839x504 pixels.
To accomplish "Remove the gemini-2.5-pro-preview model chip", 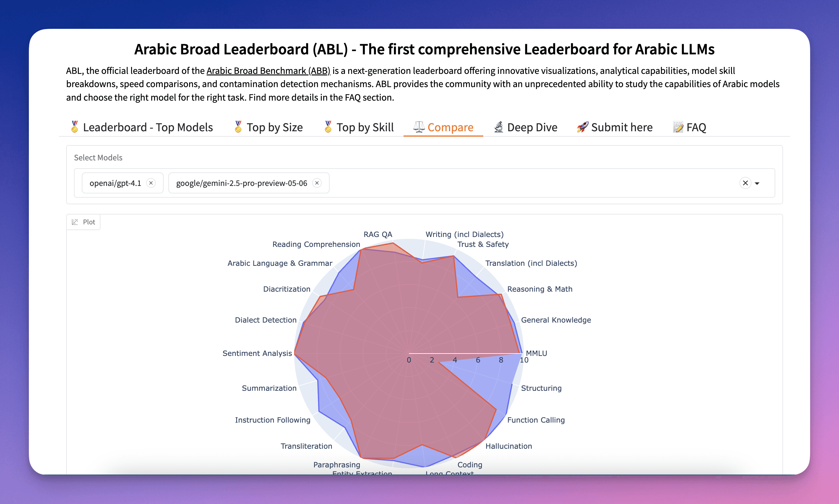I will click(x=317, y=183).
